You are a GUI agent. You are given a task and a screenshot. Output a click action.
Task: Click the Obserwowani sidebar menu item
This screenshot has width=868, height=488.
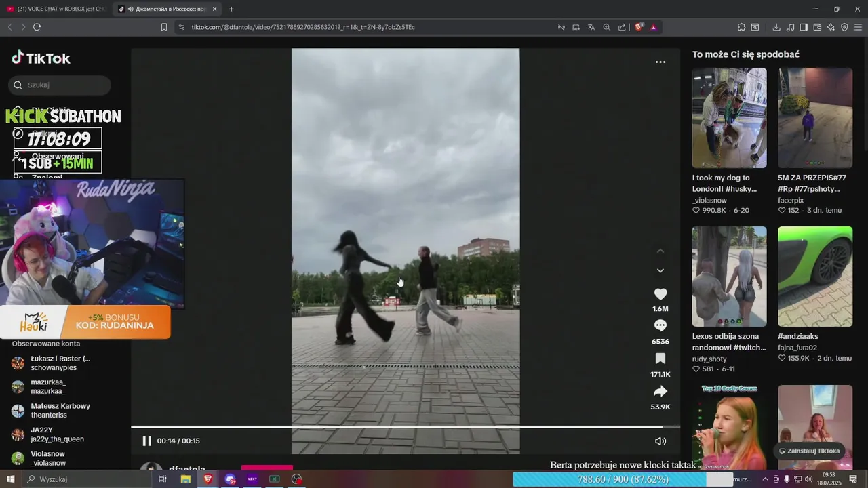(58, 156)
